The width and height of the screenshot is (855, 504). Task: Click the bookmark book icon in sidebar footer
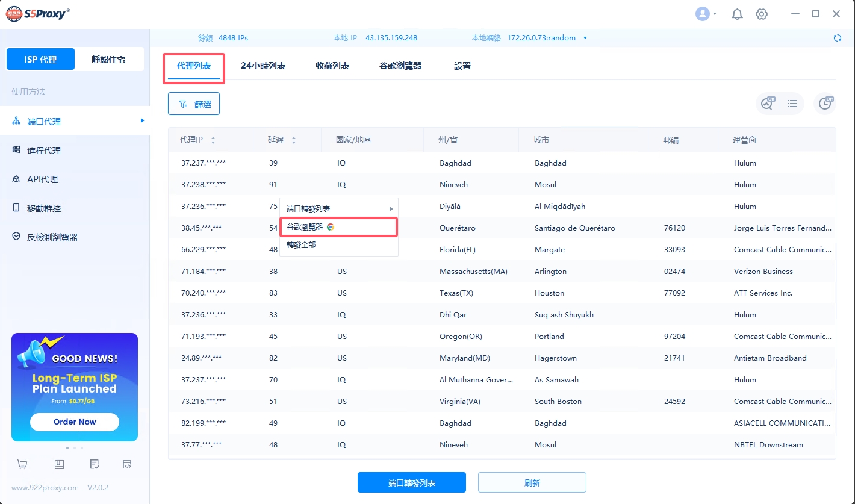[x=59, y=464]
